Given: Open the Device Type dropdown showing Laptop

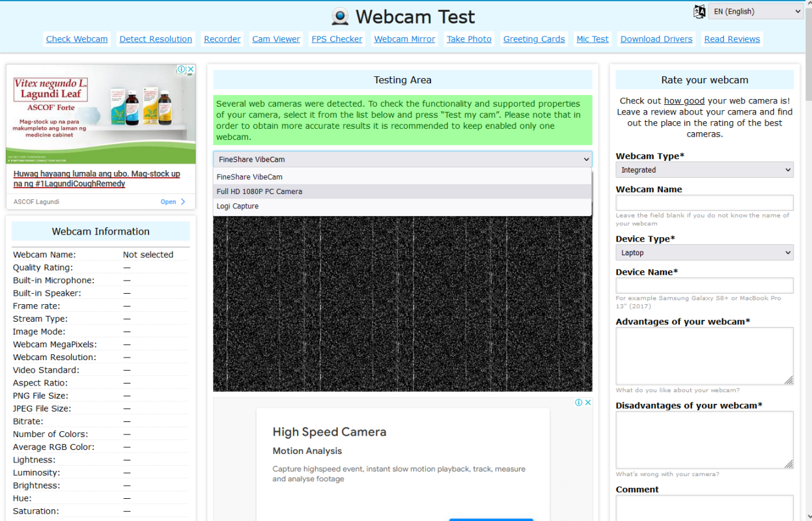Looking at the screenshot, I should pos(705,252).
